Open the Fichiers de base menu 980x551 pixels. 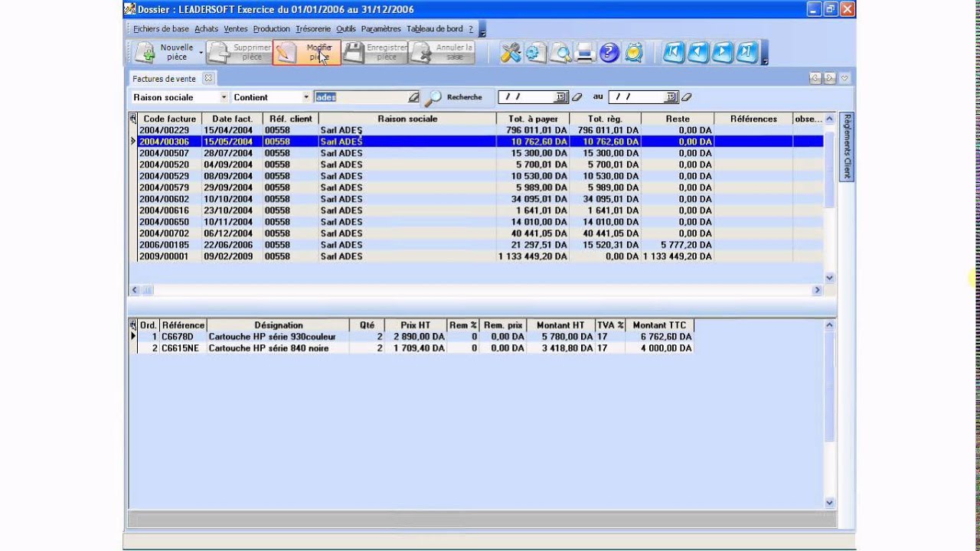tap(161, 28)
